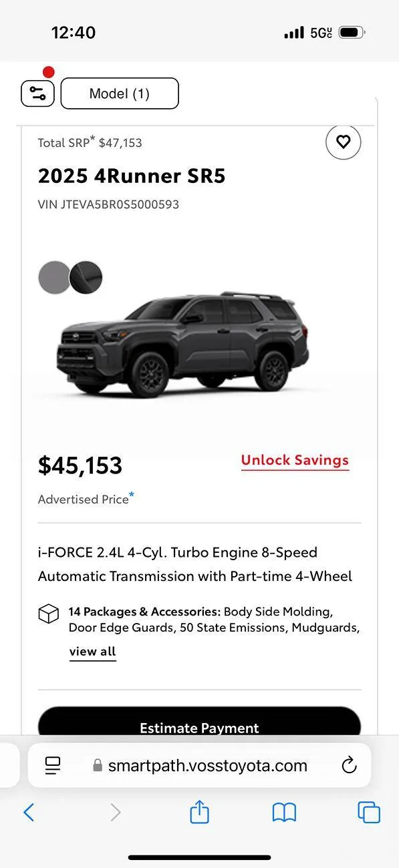This screenshot has height=868, width=399.
Task: Tap the forward navigation arrow
Action: (115, 813)
